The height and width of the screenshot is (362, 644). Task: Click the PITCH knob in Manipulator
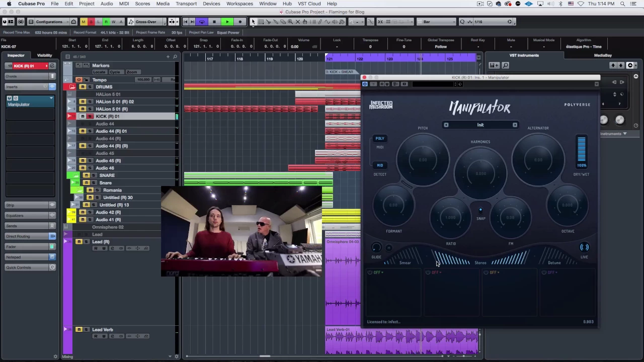coord(423,160)
